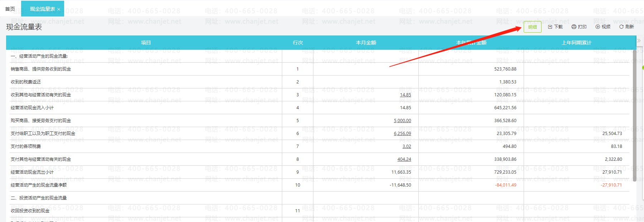Open the 视频 video tutorial

point(603,27)
